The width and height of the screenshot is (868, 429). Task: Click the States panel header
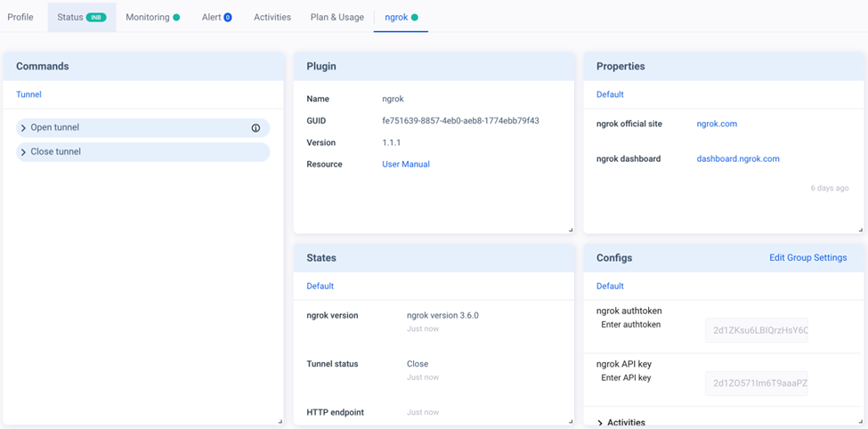pos(434,258)
